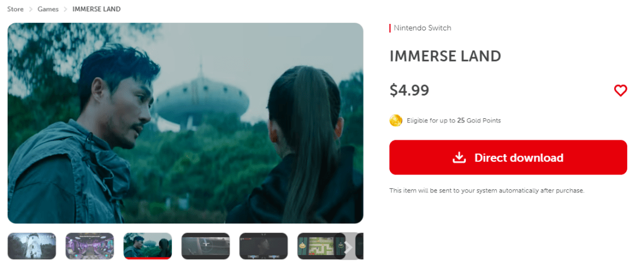Select the purple arcade room thumbnail
This screenshot has width=644, height=267.
tap(89, 246)
